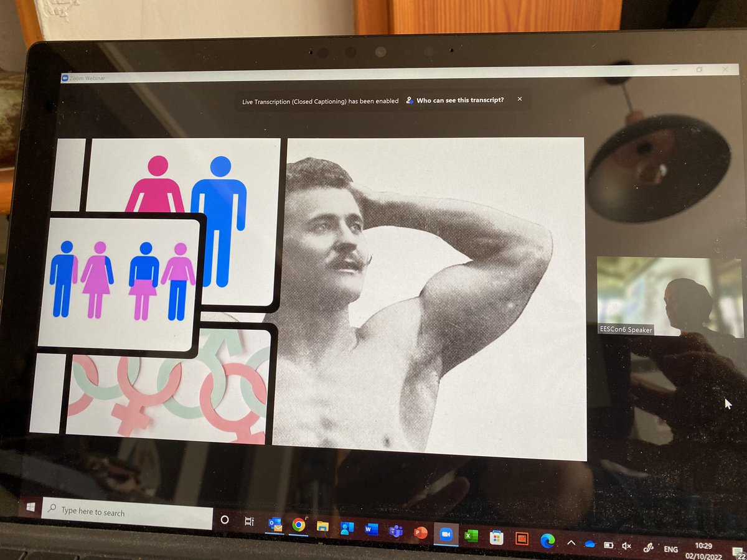Open Excel from the taskbar

click(x=471, y=536)
